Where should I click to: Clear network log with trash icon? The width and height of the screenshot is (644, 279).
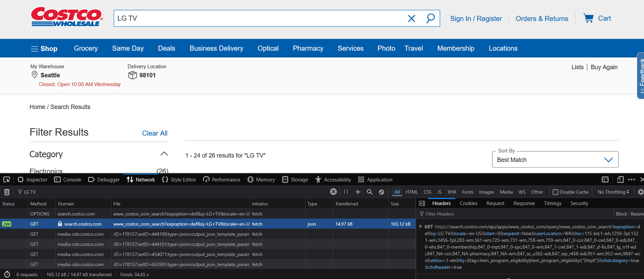point(7,192)
